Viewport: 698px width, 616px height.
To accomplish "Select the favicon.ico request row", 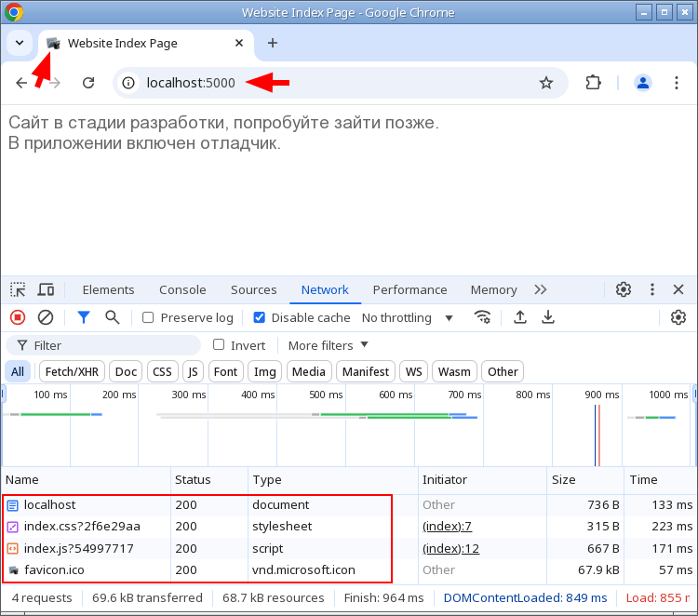I will click(x=347, y=570).
